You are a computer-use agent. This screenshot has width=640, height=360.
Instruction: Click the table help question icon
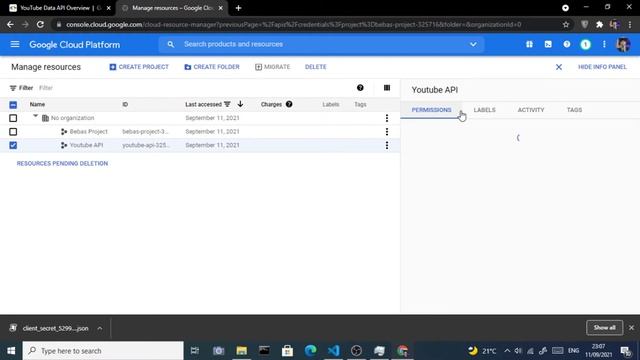pyautogui.click(x=360, y=88)
